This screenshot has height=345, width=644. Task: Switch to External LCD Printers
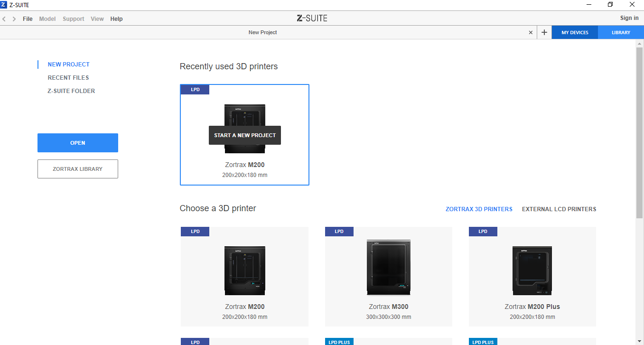coord(559,209)
